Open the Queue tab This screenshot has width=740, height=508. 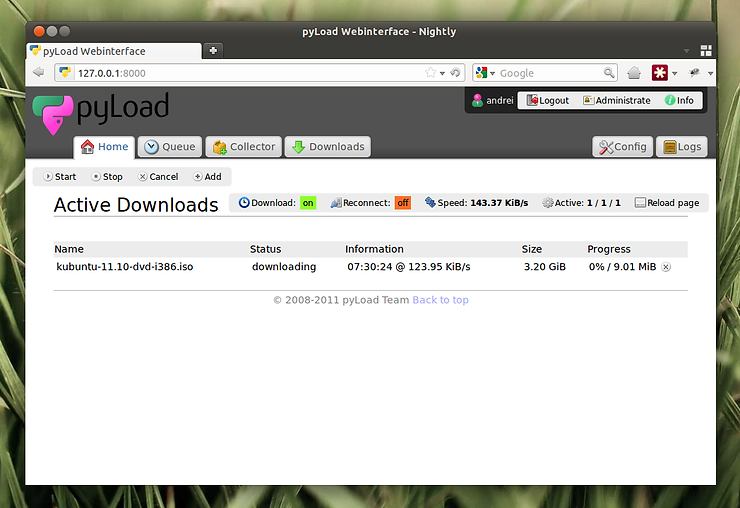[170, 147]
